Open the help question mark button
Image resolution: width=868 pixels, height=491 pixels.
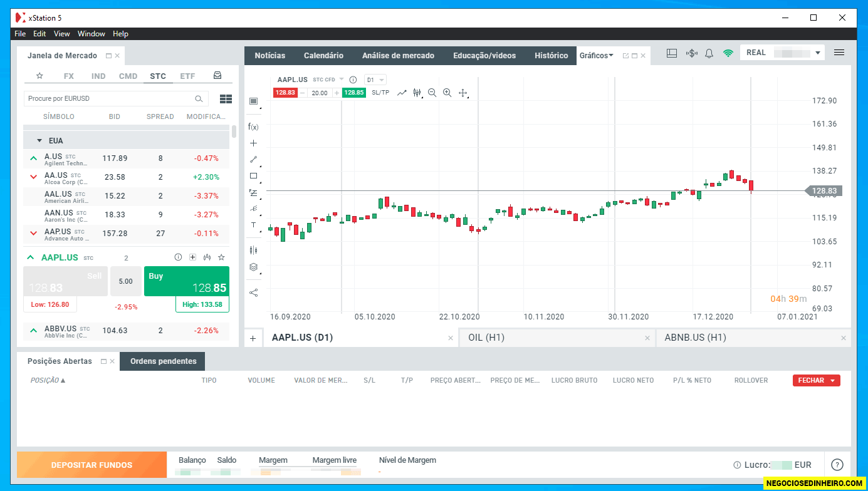coord(837,465)
